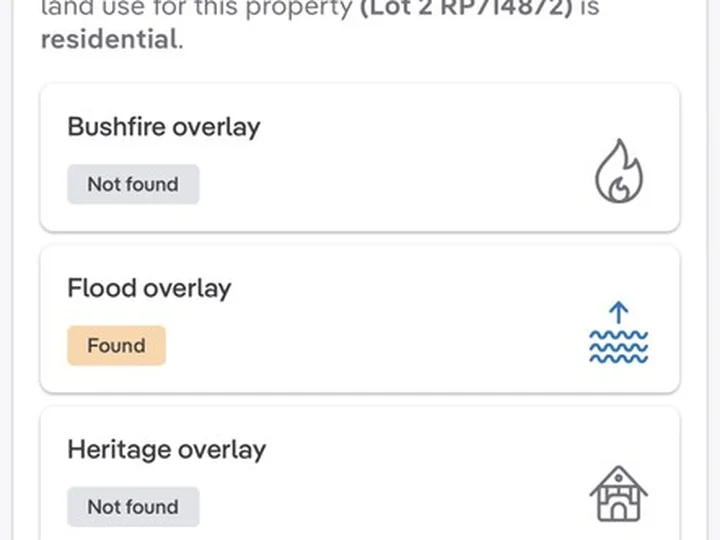Click the Lot 2 RP714872 reference text
The image size is (720, 540).
tap(466, 8)
